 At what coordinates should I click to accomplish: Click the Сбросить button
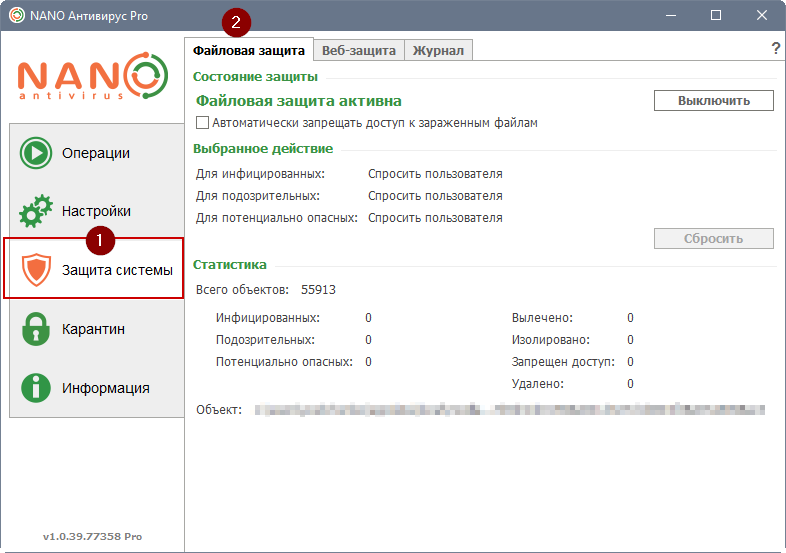(713, 239)
